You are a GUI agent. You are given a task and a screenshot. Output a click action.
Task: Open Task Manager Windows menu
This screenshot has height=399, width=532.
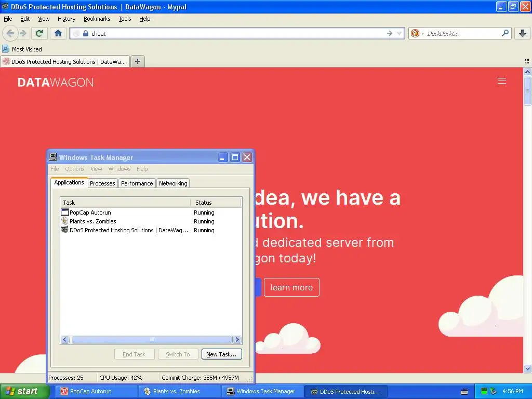(x=119, y=169)
